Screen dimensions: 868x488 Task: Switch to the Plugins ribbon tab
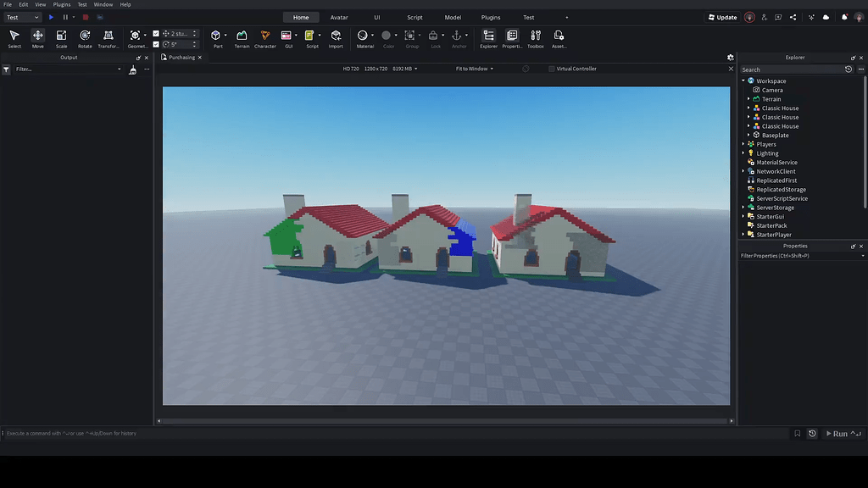coord(491,17)
